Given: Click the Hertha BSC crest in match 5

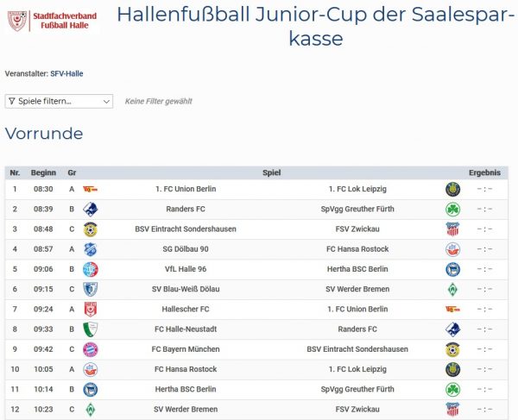Looking at the screenshot, I should tap(452, 269).
